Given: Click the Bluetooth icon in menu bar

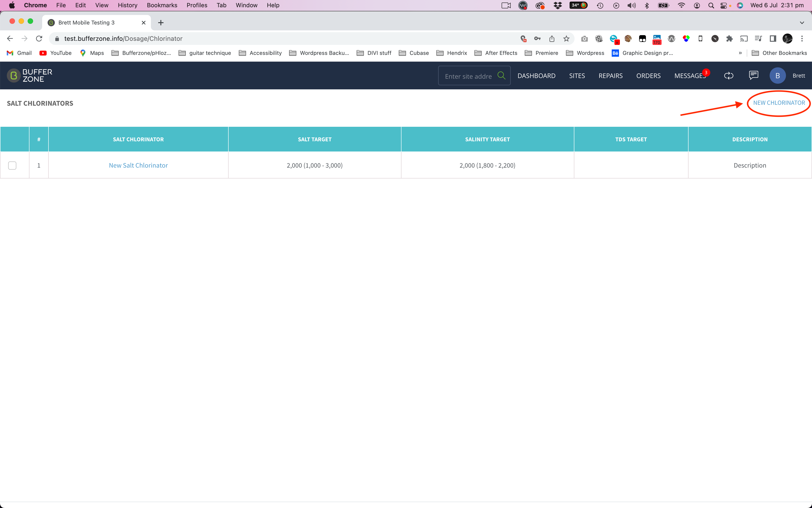Looking at the screenshot, I should (x=647, y=5).
